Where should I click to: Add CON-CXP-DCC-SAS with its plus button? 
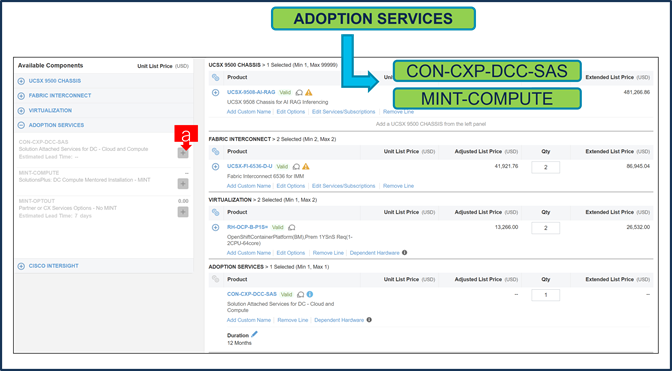pyautogui.click(x=183, y=153)
